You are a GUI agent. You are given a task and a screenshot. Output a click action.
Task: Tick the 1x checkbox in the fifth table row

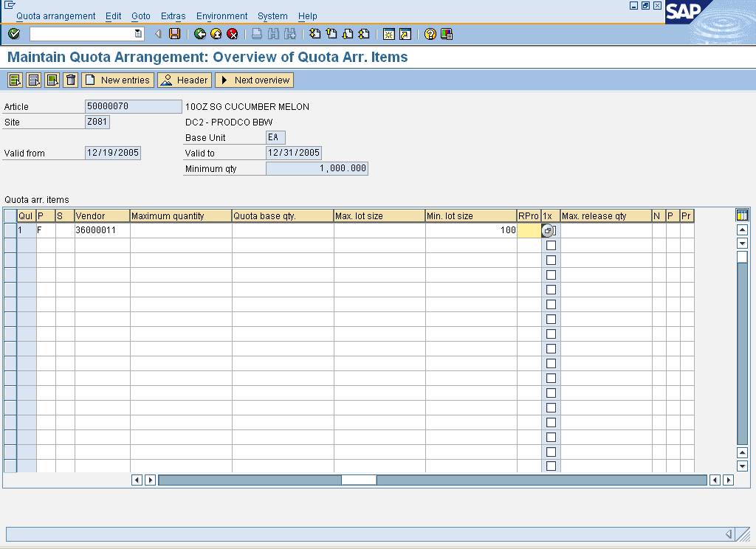coord(551,290)
